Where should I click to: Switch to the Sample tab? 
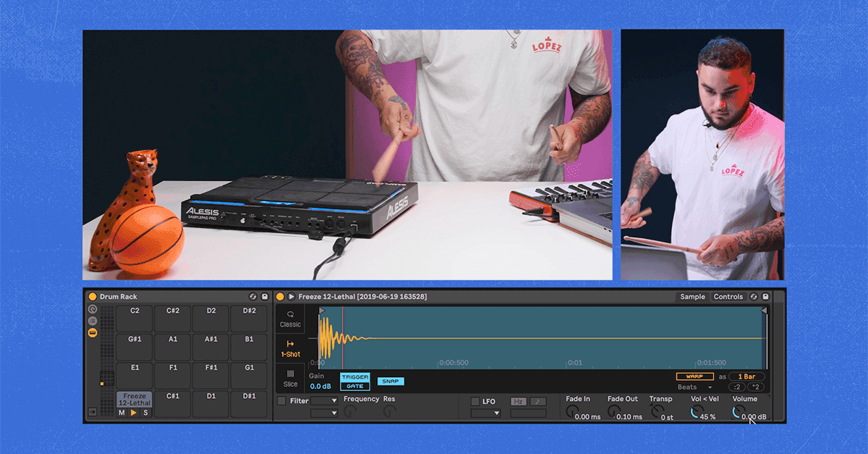point(692,297)
